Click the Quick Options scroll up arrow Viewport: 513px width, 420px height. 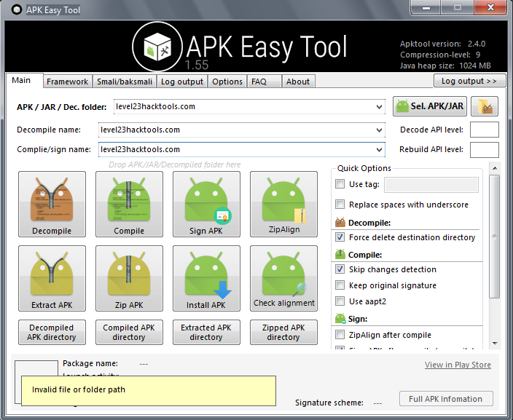coord(495,168)
